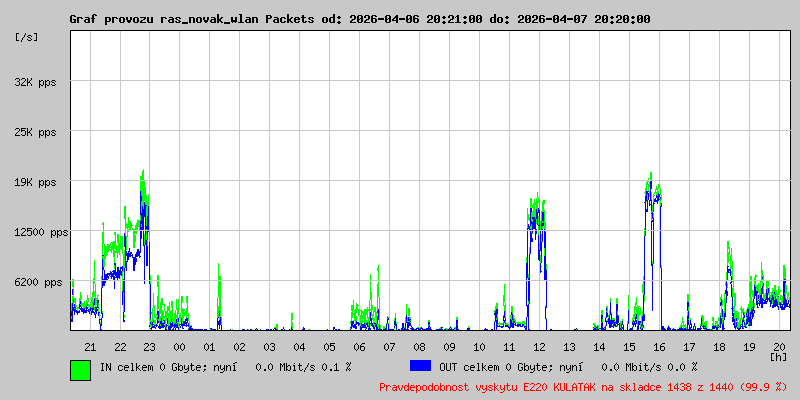Screen dimensions: 800x400
Task: Click the hour 00 x-axis label
Action: tap(180, 348)
